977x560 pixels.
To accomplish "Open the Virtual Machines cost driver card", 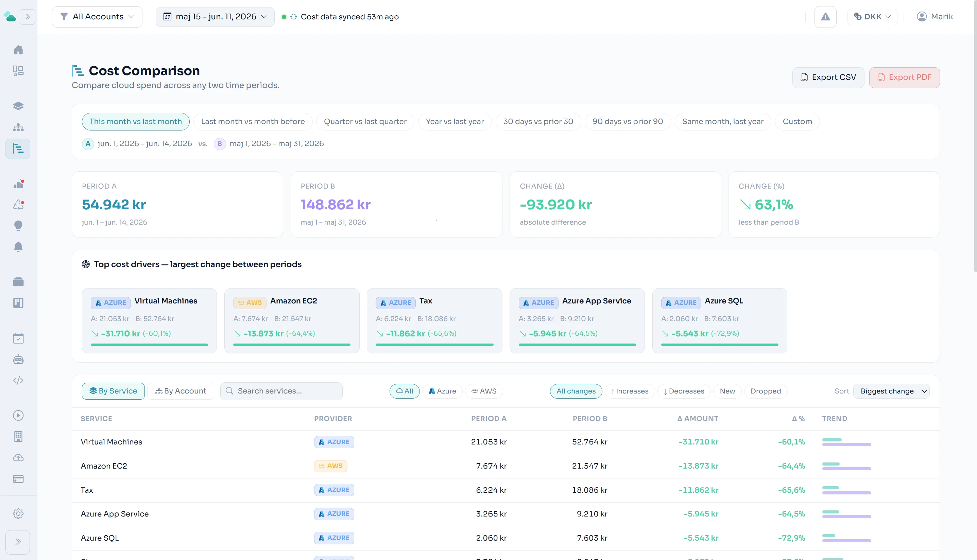I will [149, 321].
